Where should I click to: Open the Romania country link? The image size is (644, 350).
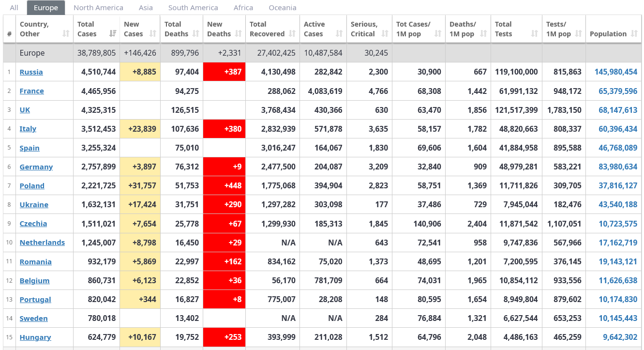tap(36, 262)
